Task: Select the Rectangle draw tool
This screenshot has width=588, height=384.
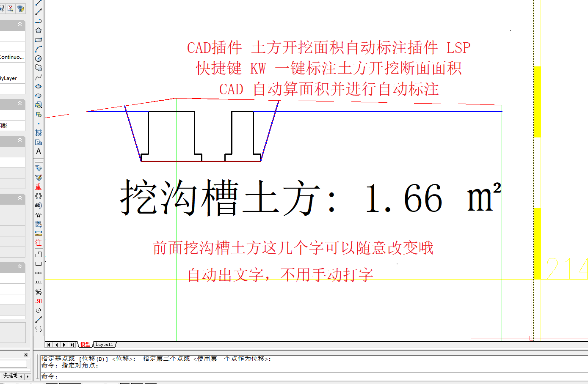Action: (x=39, y=40)
